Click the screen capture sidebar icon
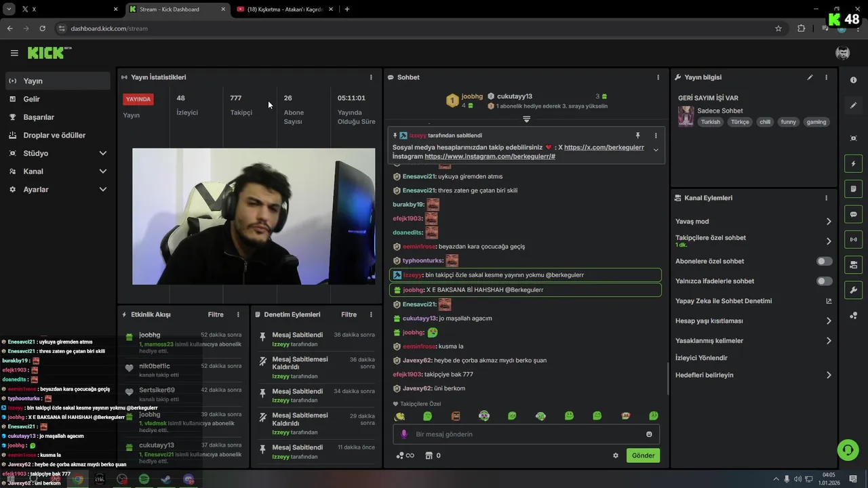The height and width of the screenshot is (488, 868). coord(853,138)
